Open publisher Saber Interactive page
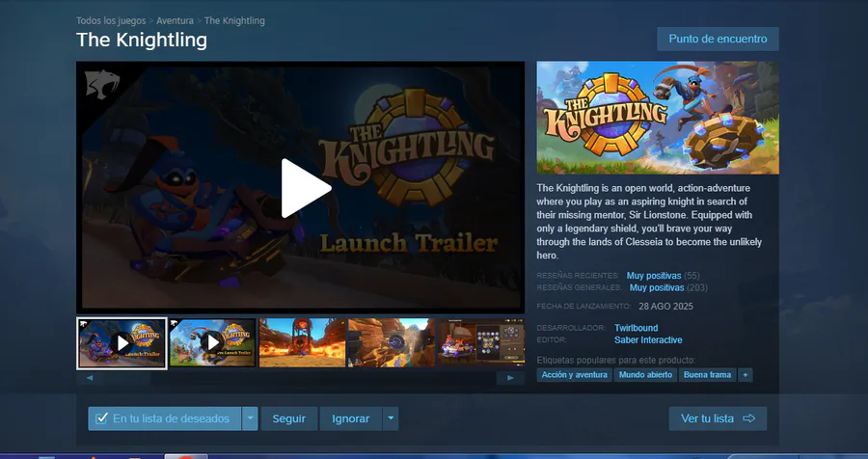Screen dimensions: 868x459 coord(648,340)
